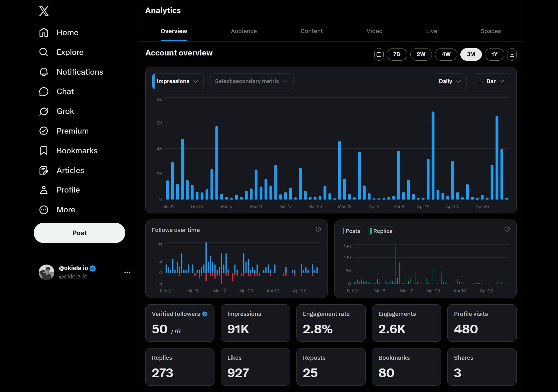Select the 7D time range

397,54
